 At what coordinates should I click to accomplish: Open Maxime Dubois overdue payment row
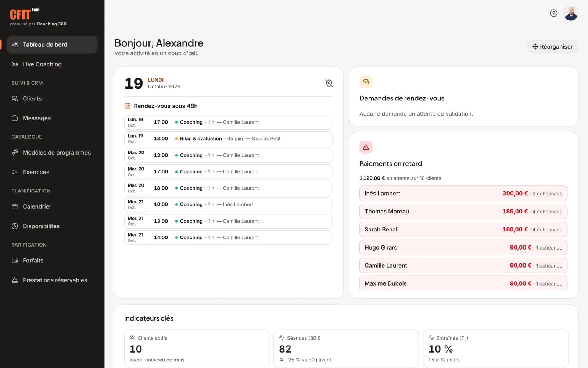[x=463, y=283]
